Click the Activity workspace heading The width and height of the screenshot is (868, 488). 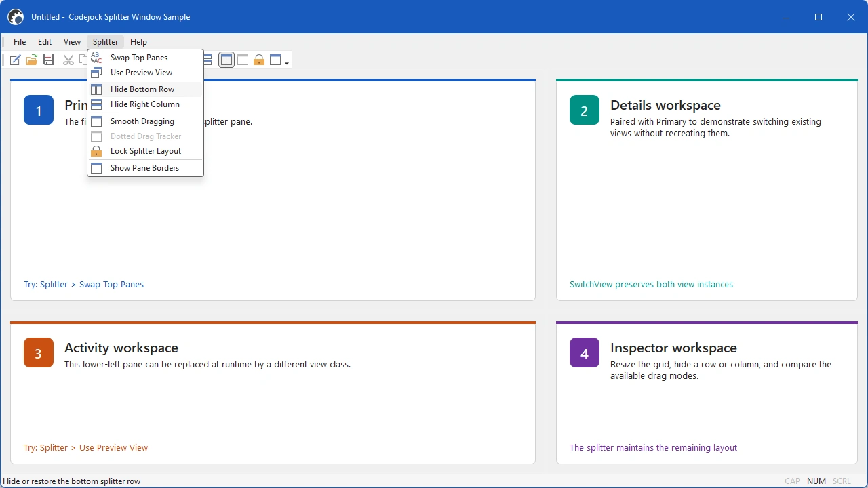click(x=121, y=348)
